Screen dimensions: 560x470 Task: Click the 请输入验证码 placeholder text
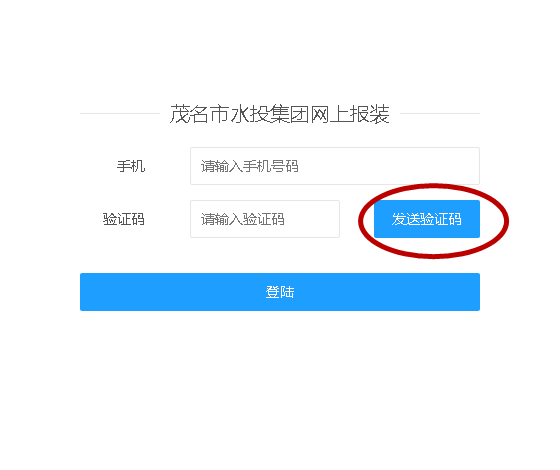coord(242,219)
